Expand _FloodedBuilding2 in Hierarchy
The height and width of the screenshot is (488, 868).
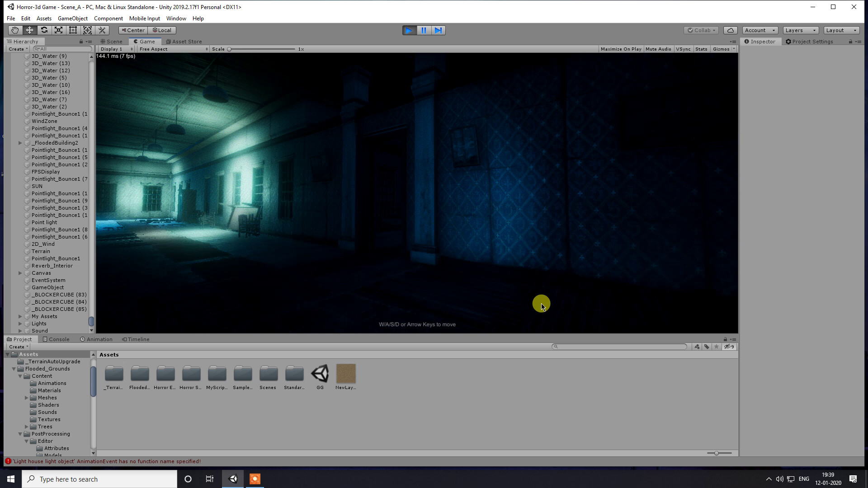(x=20, y=143)
